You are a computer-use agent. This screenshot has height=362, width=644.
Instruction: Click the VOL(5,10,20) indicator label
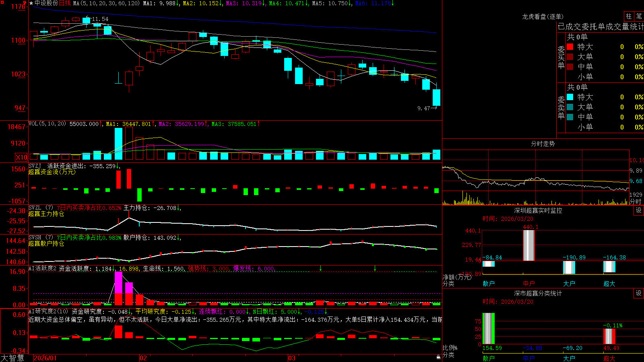(47, 124)
